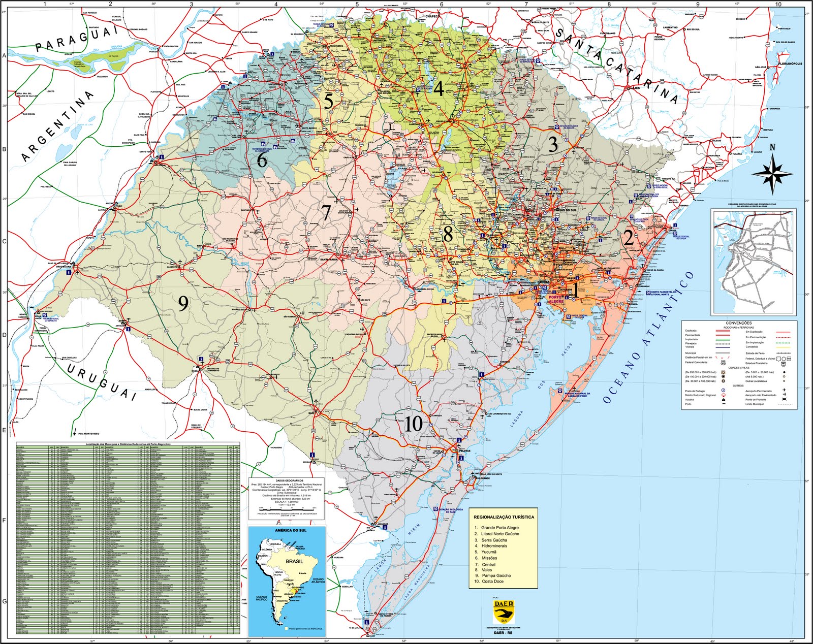Select Vales in region list

484,570
